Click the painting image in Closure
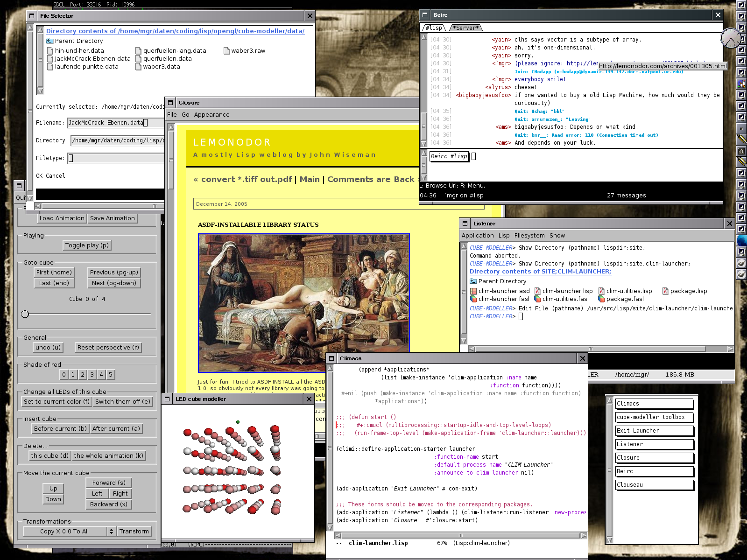The width and height of the screenshot is (747, 560). [x=304, y=303]
